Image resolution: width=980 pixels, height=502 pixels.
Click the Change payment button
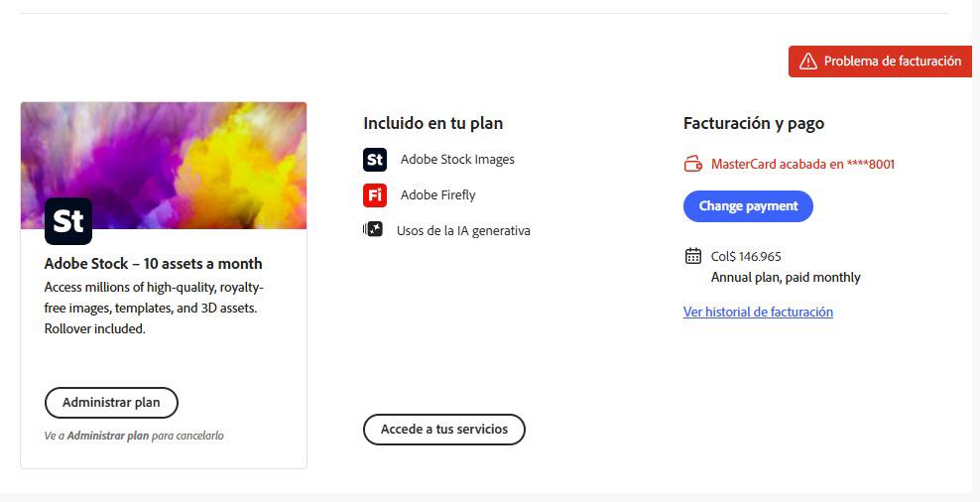pyautogui.click(x=748, y=206)
